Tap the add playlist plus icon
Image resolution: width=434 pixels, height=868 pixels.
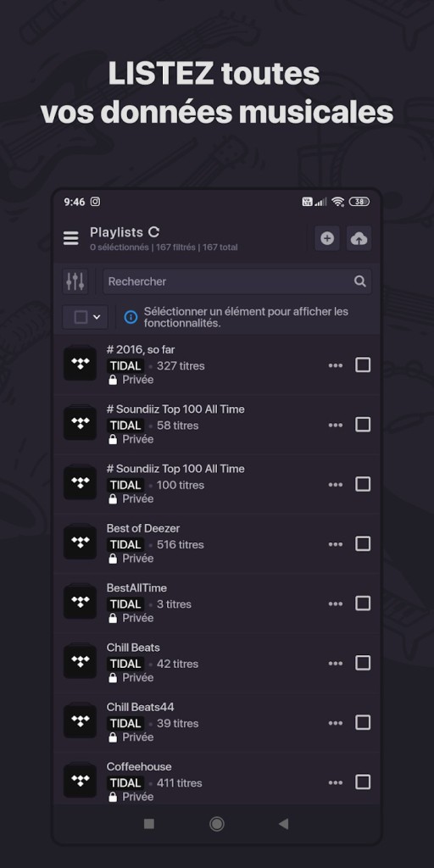tap(327, 238)
